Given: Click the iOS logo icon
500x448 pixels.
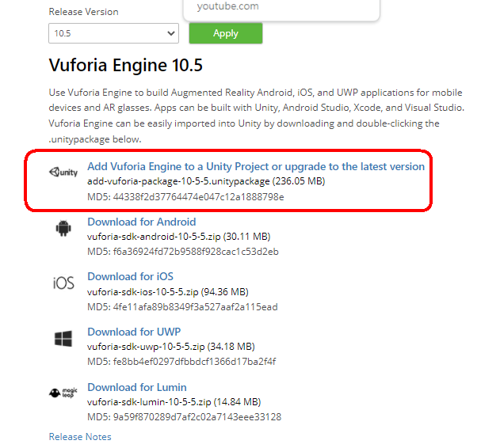Looking at the screenshot, I should pyautogui.click(x=63, y=283).
